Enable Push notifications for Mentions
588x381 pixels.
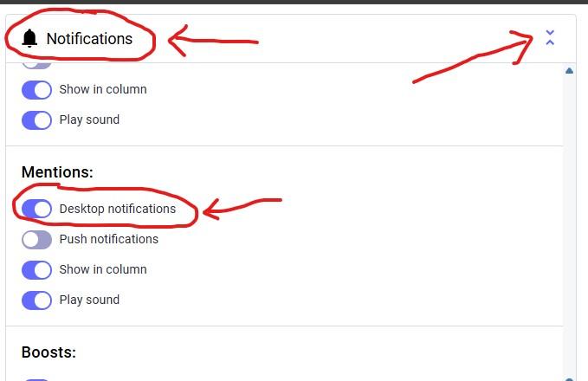point(36,239)
